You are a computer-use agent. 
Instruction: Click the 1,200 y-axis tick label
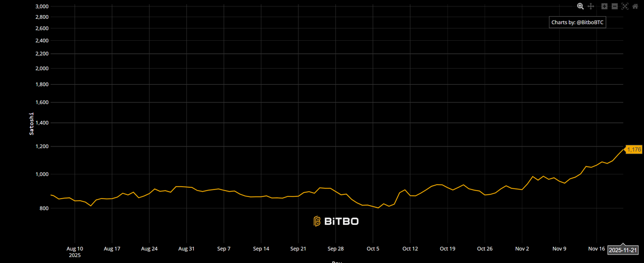[42, 147]
